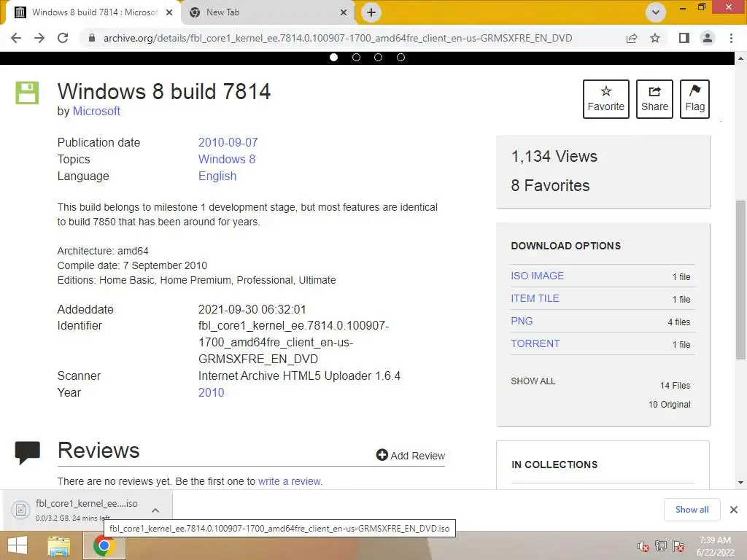Click the Chrome taskbar icon

[104, 545]
